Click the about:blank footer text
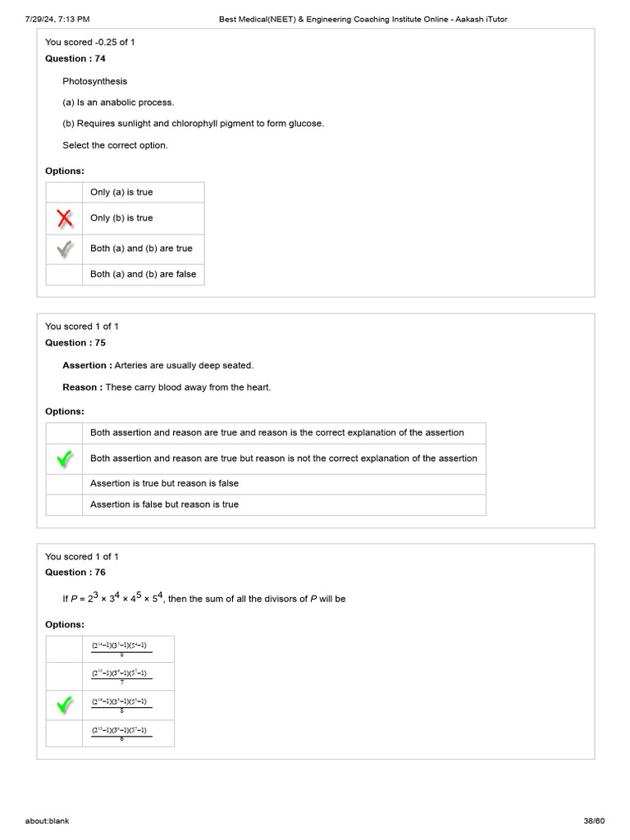The width and height of the screenshot is (630, 840). tap(47, 820)
